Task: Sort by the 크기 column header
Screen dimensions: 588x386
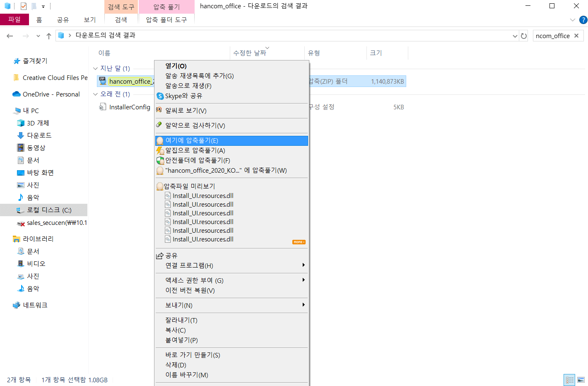Action: point(376,53)
